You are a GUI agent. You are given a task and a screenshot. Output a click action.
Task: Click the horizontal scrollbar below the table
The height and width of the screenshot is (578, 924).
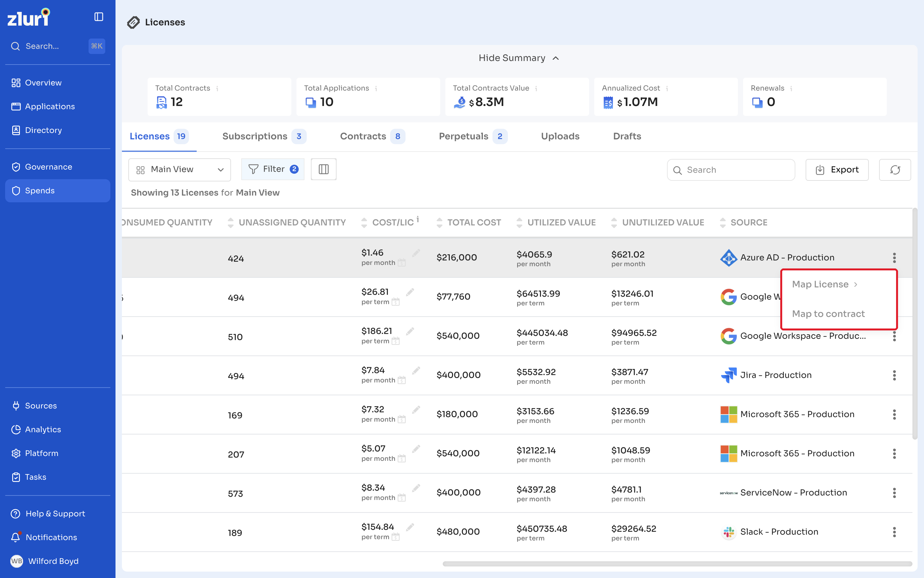pos(677,564)
